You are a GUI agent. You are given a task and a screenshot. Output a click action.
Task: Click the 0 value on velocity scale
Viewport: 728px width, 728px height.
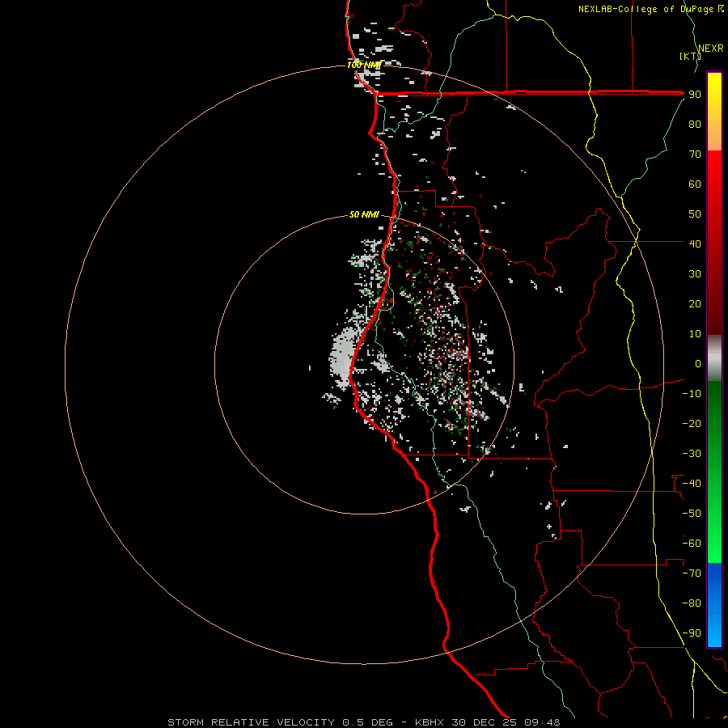[x=698, y=364]
